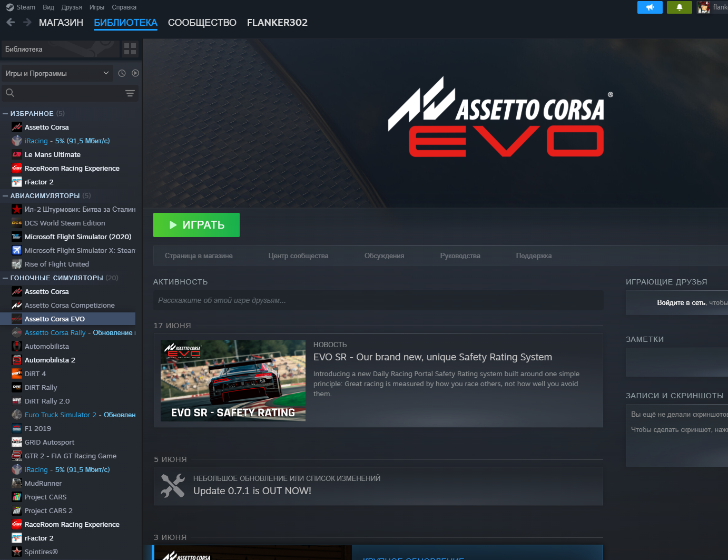Click the Microsoft Flight Simulator X icon

point(17,250)
